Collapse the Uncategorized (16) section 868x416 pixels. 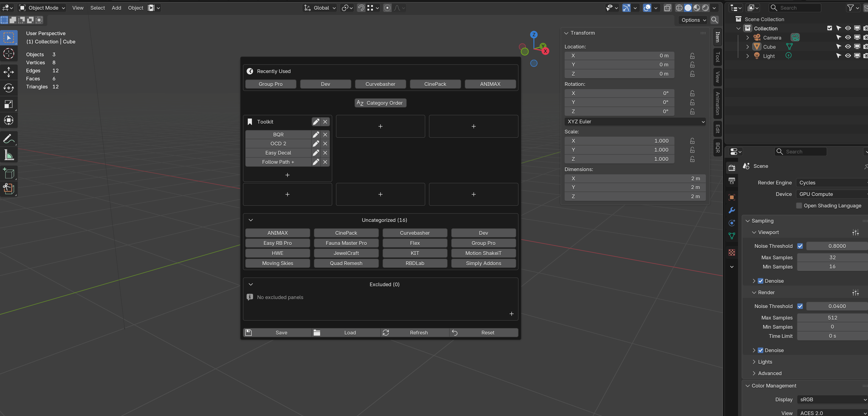coord(251,220)
